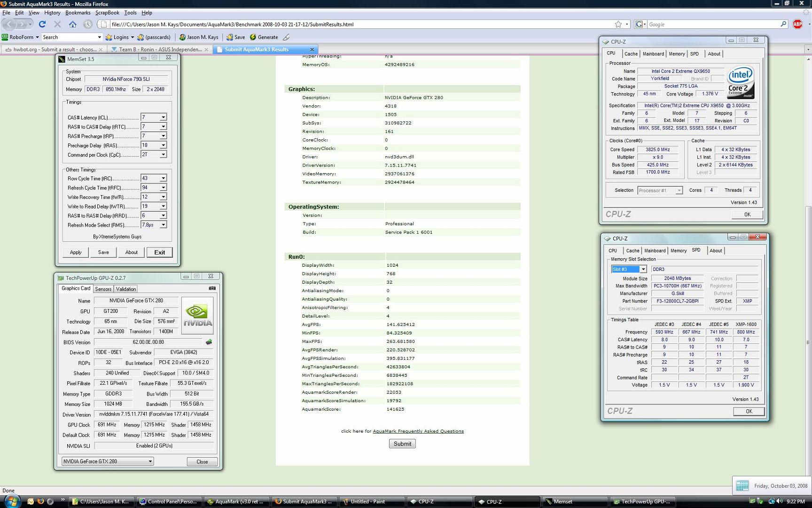Click the Intel Core 2 logo in CPU-Z
The height and width of the screenshot is (508, 812).
[741, 82]
